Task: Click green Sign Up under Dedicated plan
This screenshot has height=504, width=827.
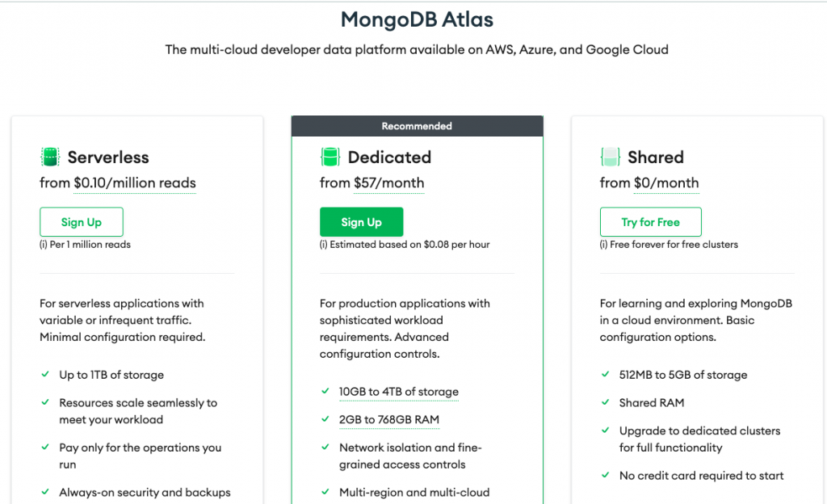Action: pyautogui.click(x=361, y=222)
